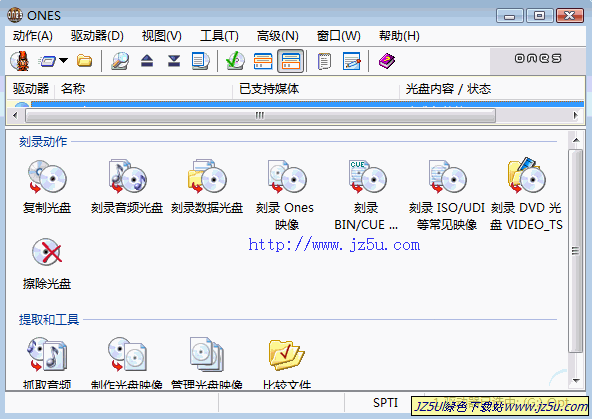
Task: Open the 高级(N) menu
Action: tap(278, 36)
